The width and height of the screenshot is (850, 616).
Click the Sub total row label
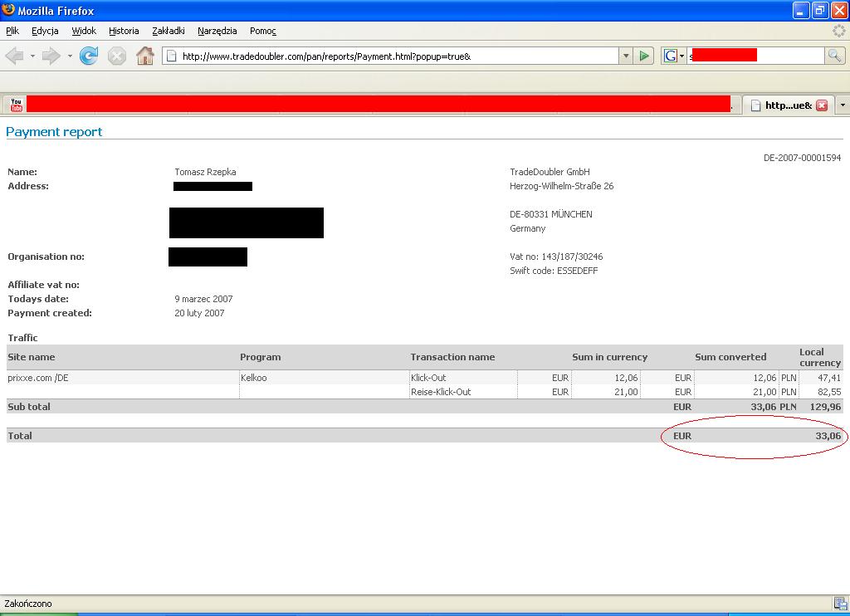point(29,407)
